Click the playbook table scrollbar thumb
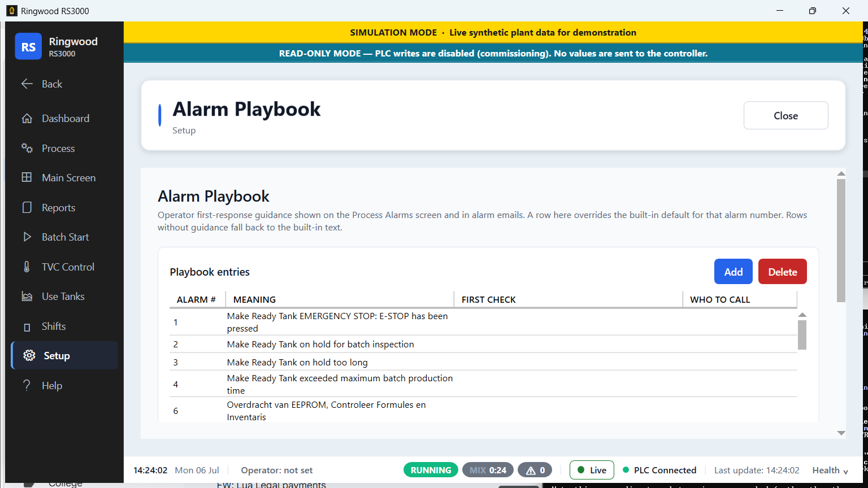868x488 pixels. (x=802, y=335)
